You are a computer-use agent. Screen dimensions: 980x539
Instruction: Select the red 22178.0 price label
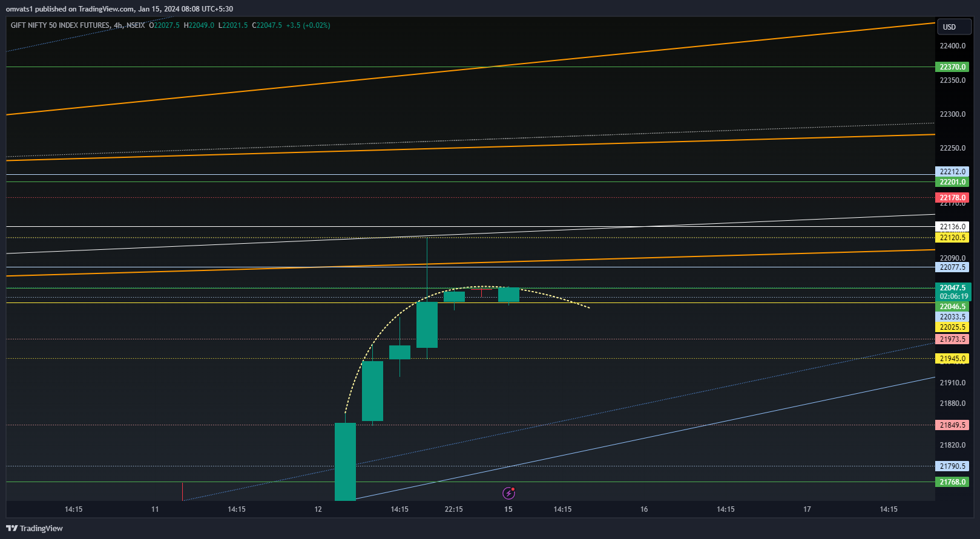pos(952,198)
